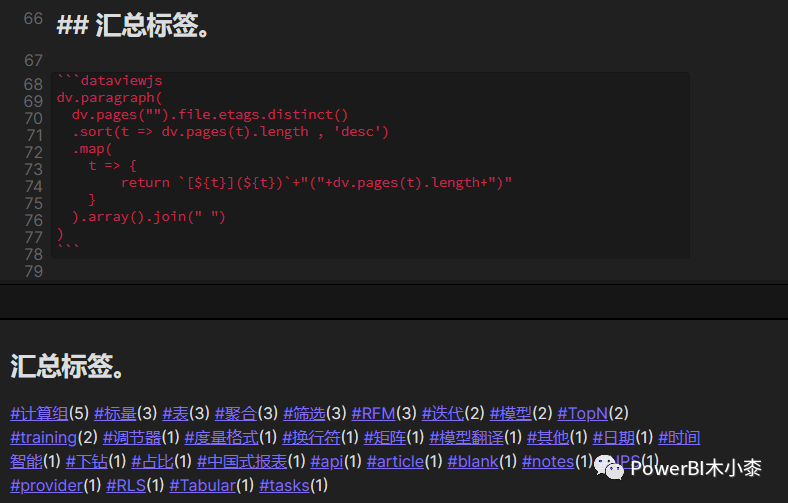Open the #Tabular tag link
Screen dimensions: 788x503
pyautogui.click(x=203, y=486)
